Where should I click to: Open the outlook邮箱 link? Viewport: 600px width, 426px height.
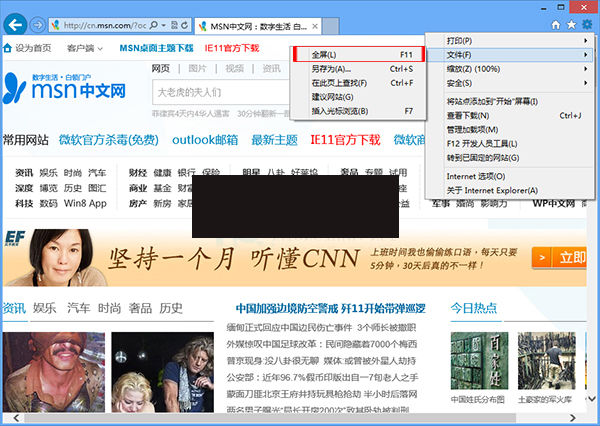pos(205,139)
